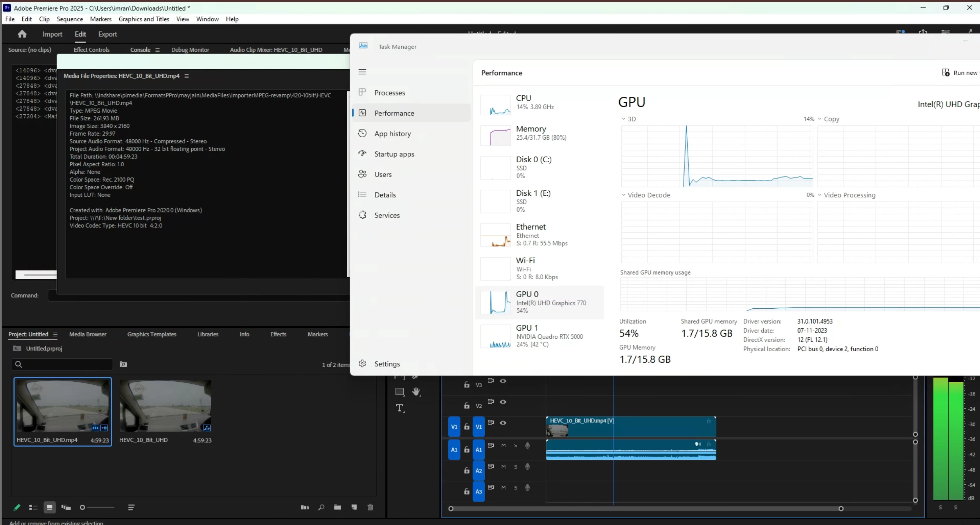Switch to the Effects tab
Image resolution: width=980 pixels, height=525 pixels.
coord(278,334)
